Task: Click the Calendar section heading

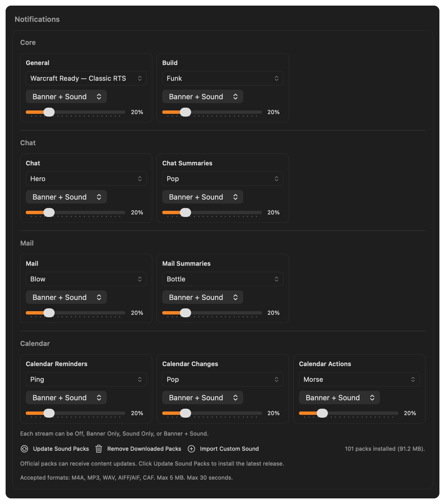Action: 35,344
